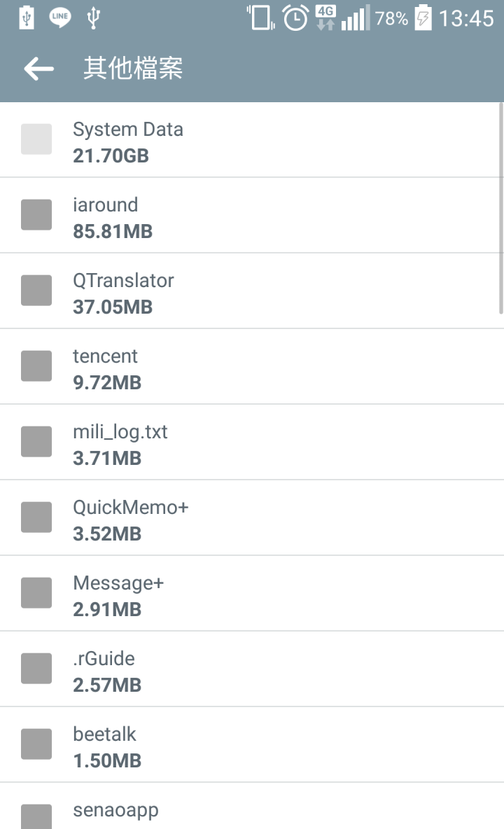The image size is (504, 829).
Task: Tap the battery notification icon at top-left
Action: click(x=27, y=18)
